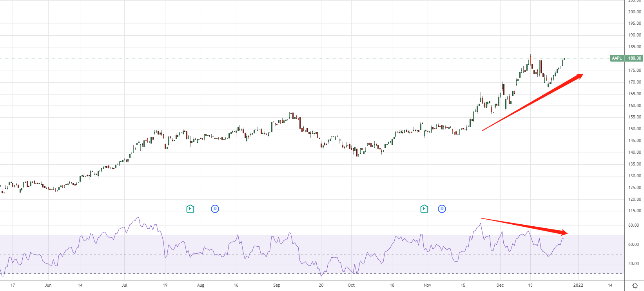
Task: Click the 200.00 level on price scale
Action: 635,12
